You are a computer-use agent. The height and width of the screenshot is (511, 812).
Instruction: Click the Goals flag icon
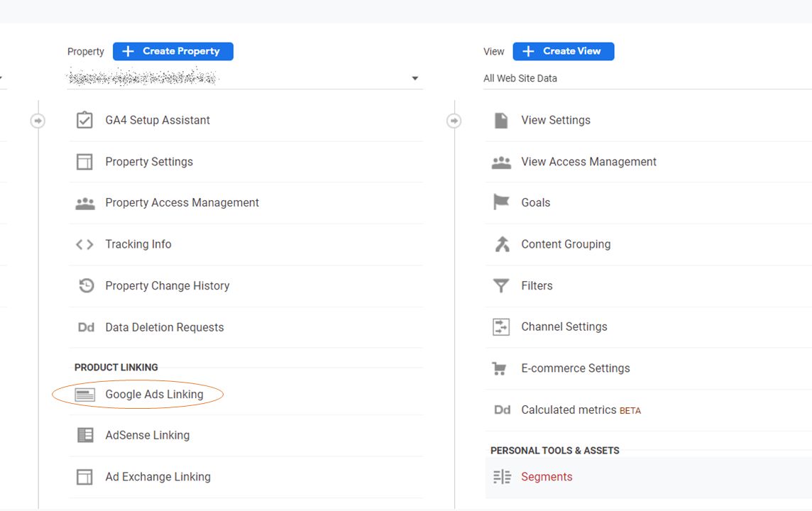pos(501,202)
